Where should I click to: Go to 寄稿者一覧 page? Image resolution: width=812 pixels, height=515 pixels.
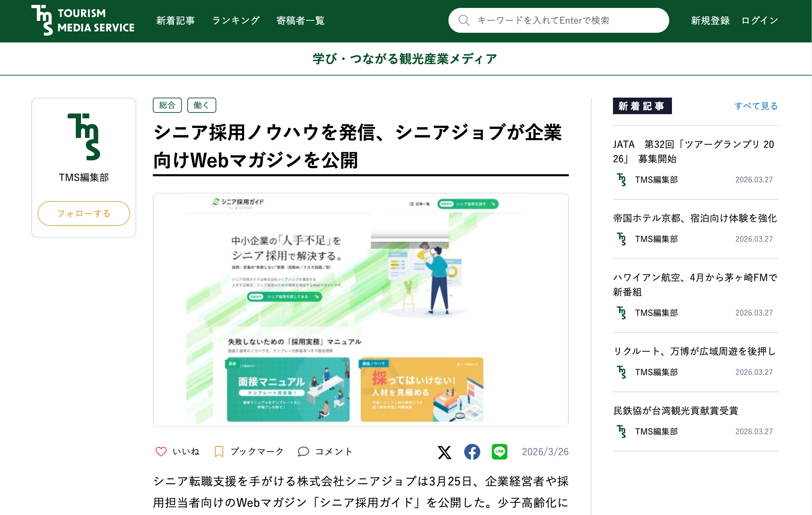coord(300,21)
